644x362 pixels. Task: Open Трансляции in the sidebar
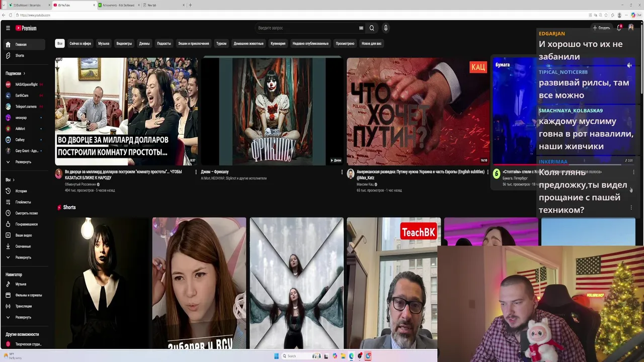click(x=23, y=306)
